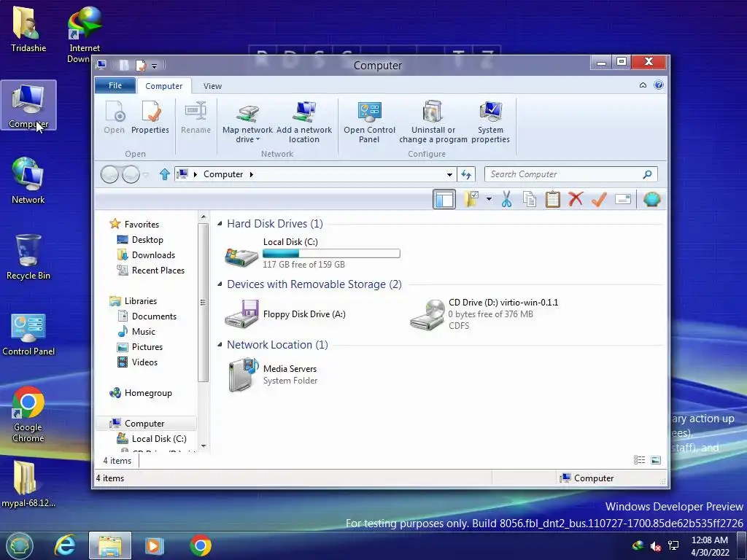Switch to the View ribbon tab
747x560 pixels.
[212, 86]
